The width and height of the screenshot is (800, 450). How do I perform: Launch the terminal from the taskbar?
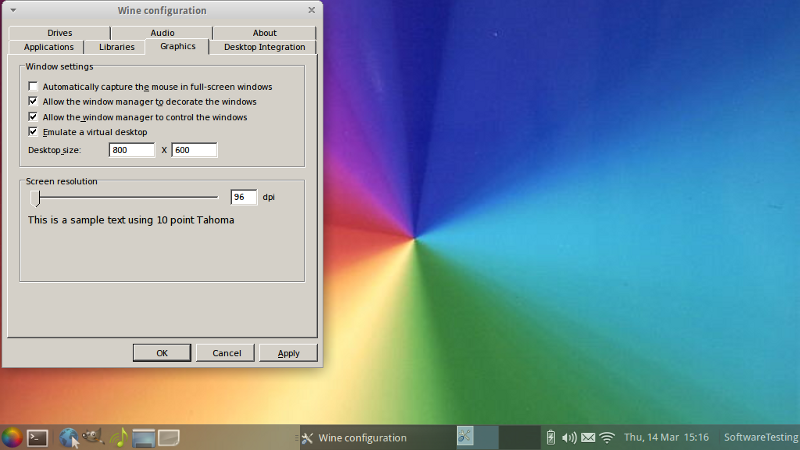coord(38,438)
